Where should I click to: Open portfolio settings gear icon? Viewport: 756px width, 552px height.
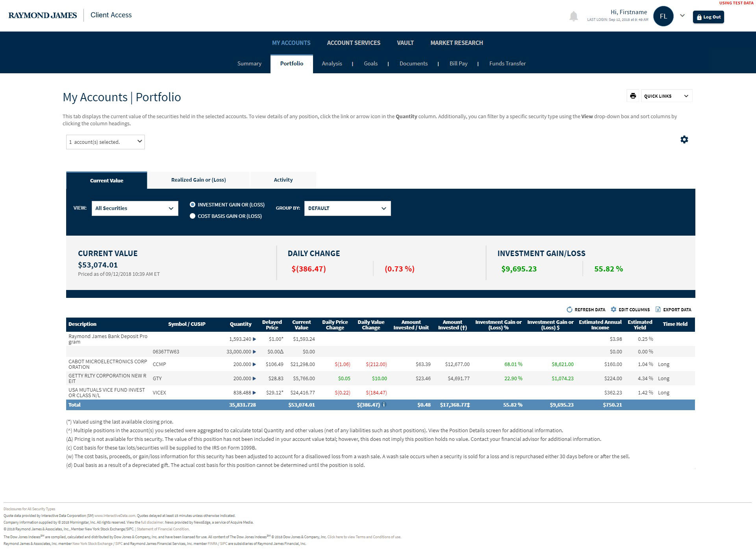pos(684,139)
